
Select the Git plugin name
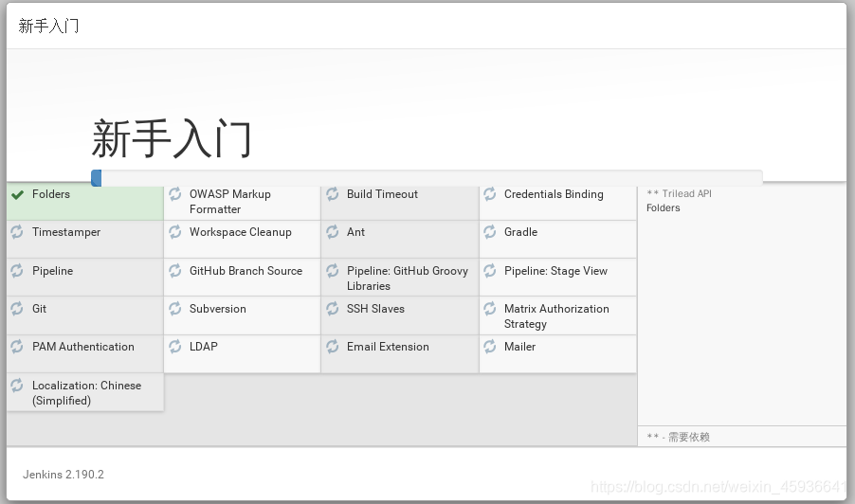[39, 309]
